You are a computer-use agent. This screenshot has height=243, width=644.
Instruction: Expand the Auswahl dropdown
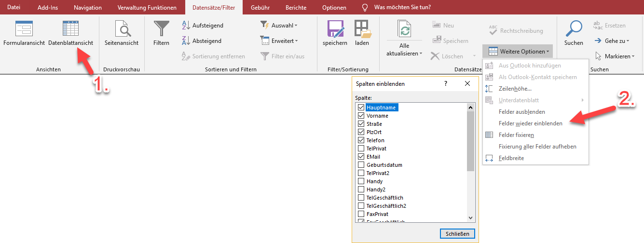pos(279,26)
